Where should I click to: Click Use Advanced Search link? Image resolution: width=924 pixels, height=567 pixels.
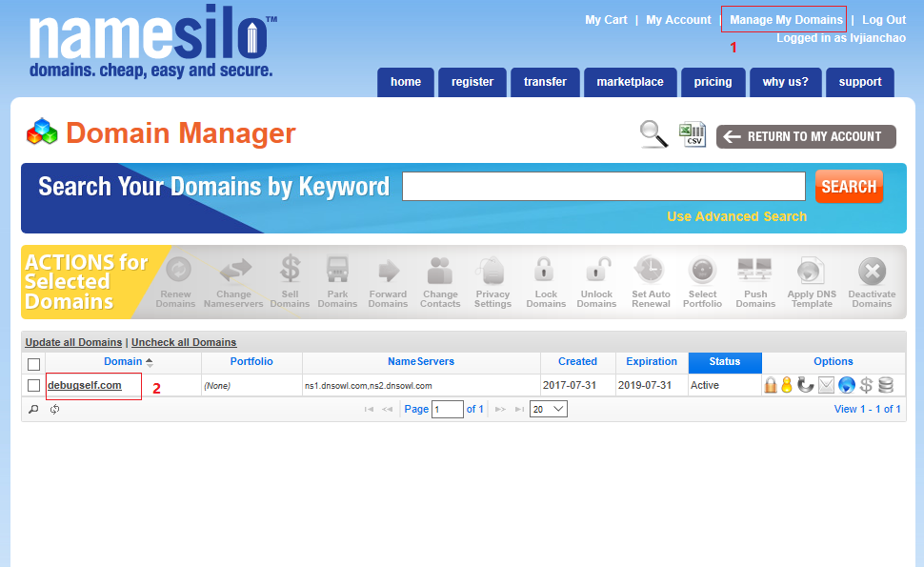736,216
